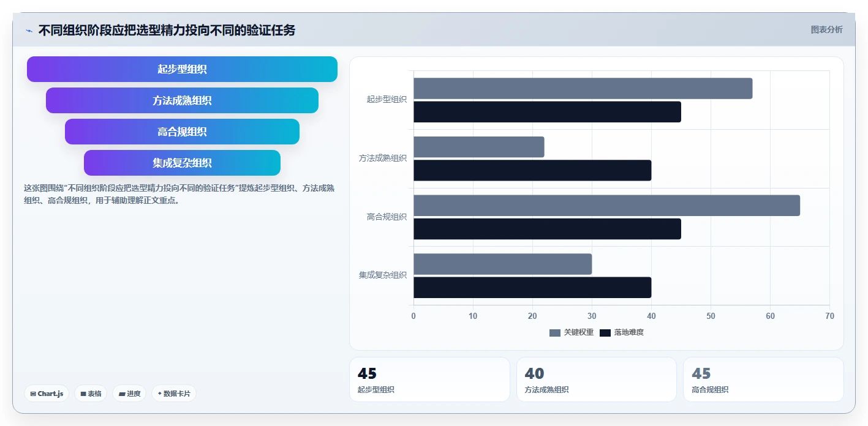Click the 关键权重 gray legend swatch
This screenshot has height=426, width=868.
[x=555, y=332]
